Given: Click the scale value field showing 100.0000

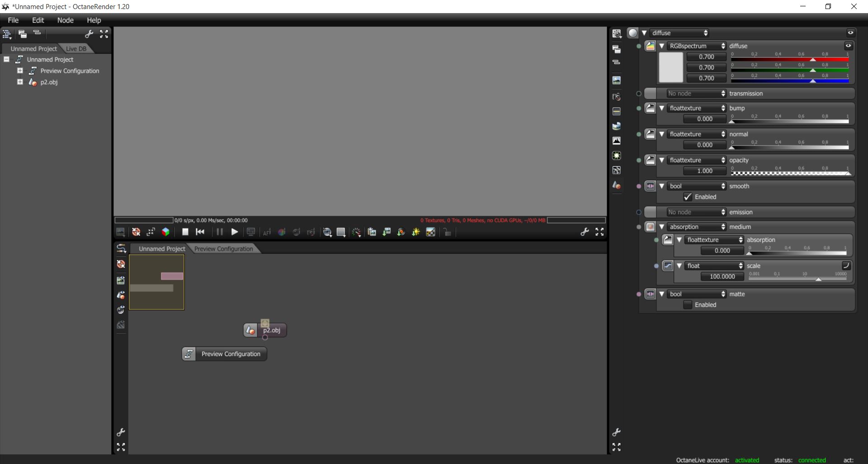Looking at the screenshot, I should pyautogui.click(x=722, y=277).
